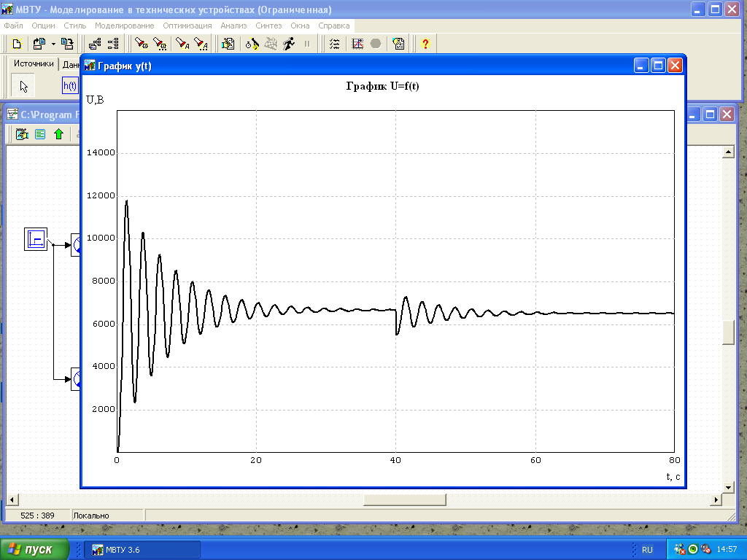Screen dimensions: 747x560
Task: Click the h(t) block icon in palette
Action: click(x=70, y=86)
